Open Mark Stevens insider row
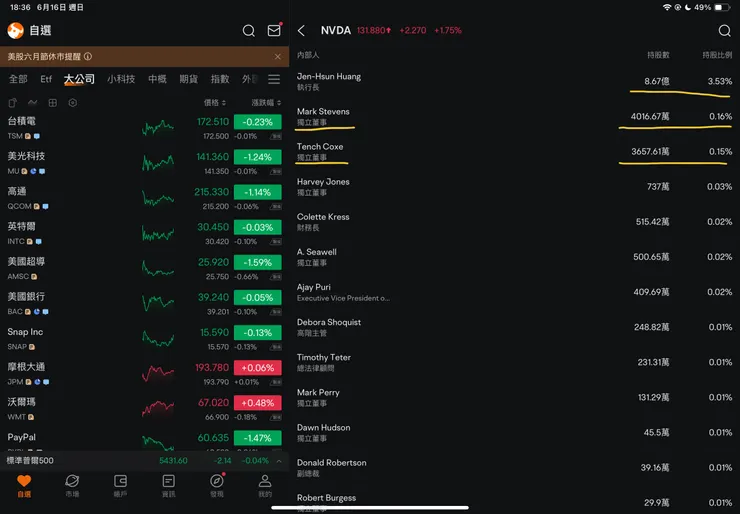This screenshot has height=514, width=740. click(514, 117)
